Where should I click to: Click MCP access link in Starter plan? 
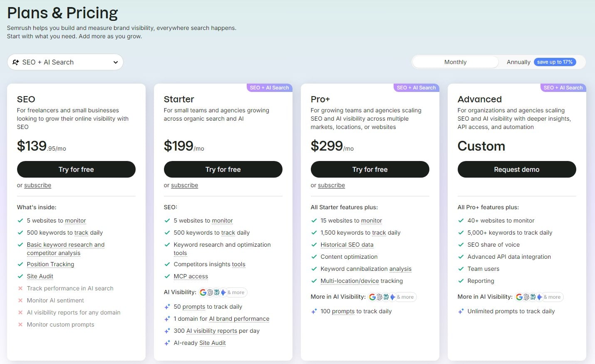[191, 276]
